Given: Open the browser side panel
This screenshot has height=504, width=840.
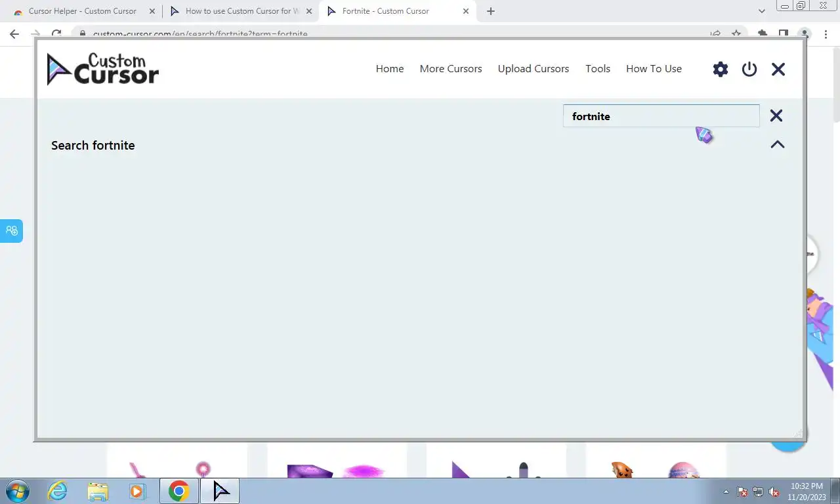Looking at the screenshot, I should pos(784,33).
